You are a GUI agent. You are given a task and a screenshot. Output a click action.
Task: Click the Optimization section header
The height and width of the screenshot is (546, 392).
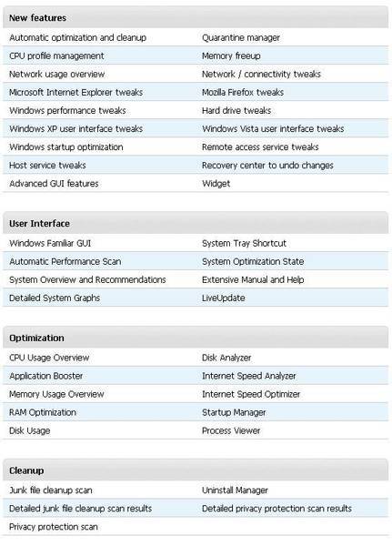click(x=36, y=339)
